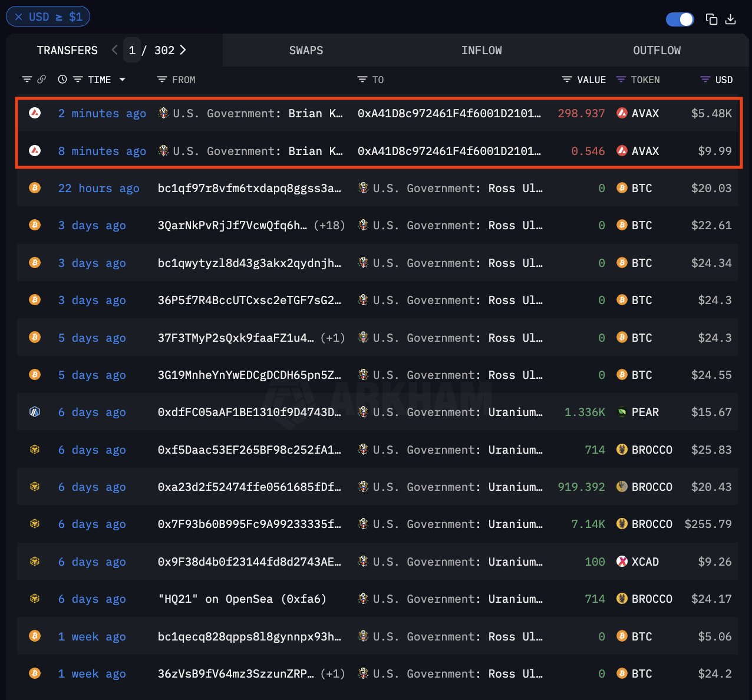
Task: Click the chain link filter icon in header
Action: [x=42, y=80]
